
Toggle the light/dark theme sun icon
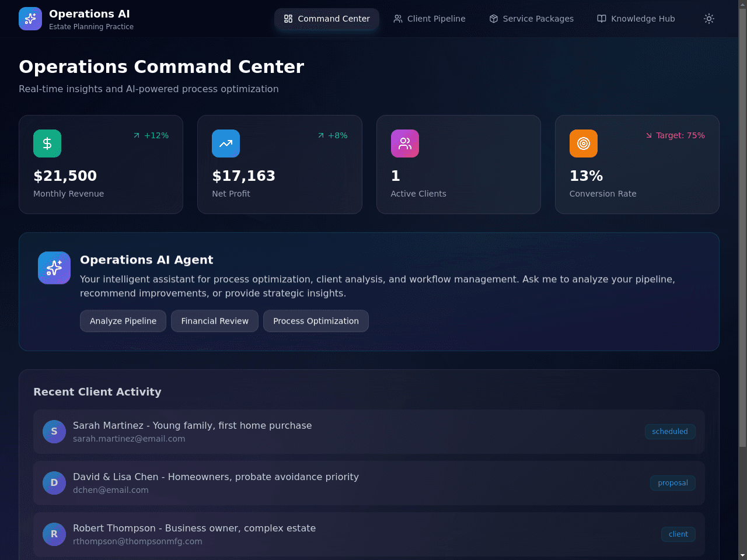709,19
